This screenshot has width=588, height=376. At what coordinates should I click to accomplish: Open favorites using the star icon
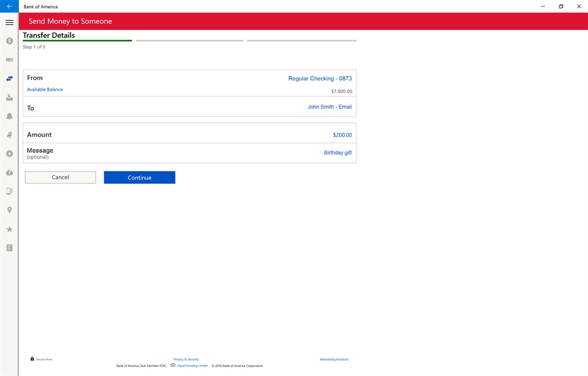click(9, 229)
